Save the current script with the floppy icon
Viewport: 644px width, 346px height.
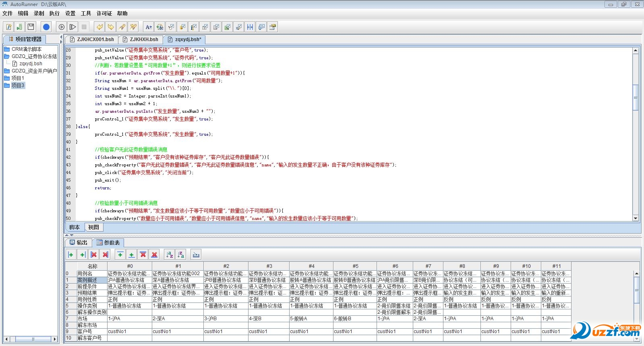pos(31,27)
